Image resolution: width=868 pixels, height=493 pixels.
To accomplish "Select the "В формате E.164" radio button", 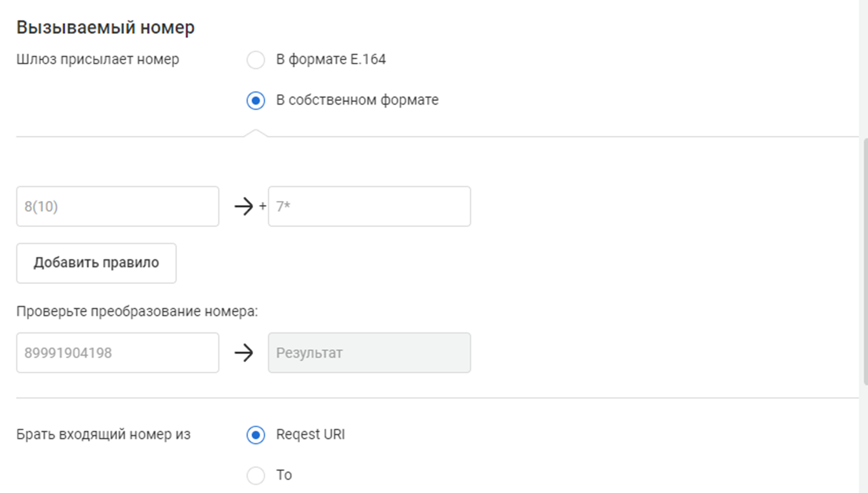I will click(255, 60).
